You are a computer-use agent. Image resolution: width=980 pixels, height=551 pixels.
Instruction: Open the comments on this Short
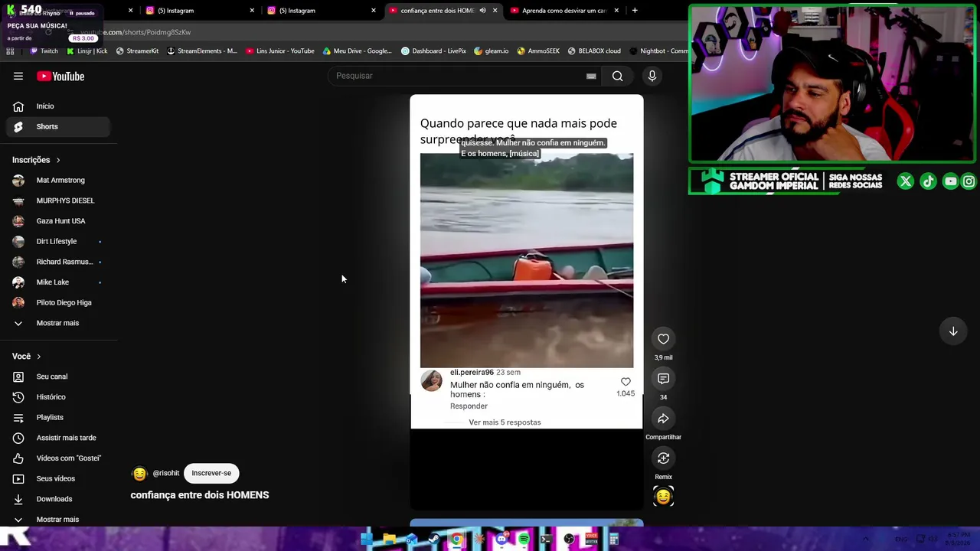tap(663, 379)
